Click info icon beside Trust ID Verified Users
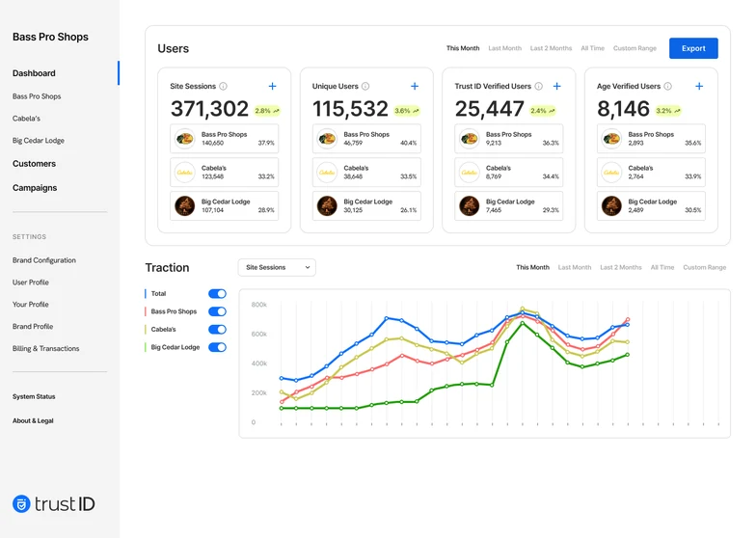Image resolution: width=756 pixels, height=538 pixels. 538,87
